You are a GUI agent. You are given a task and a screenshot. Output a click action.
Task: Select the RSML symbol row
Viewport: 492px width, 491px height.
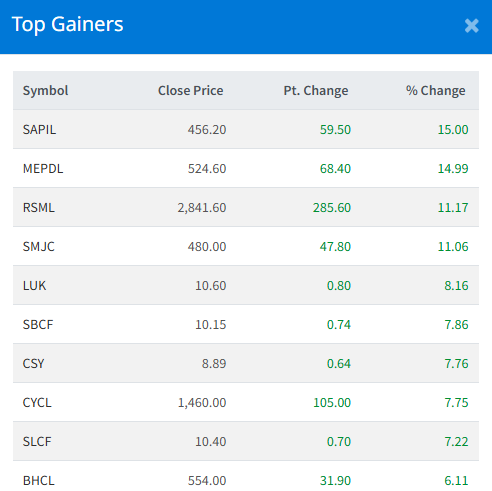[246, 207]
